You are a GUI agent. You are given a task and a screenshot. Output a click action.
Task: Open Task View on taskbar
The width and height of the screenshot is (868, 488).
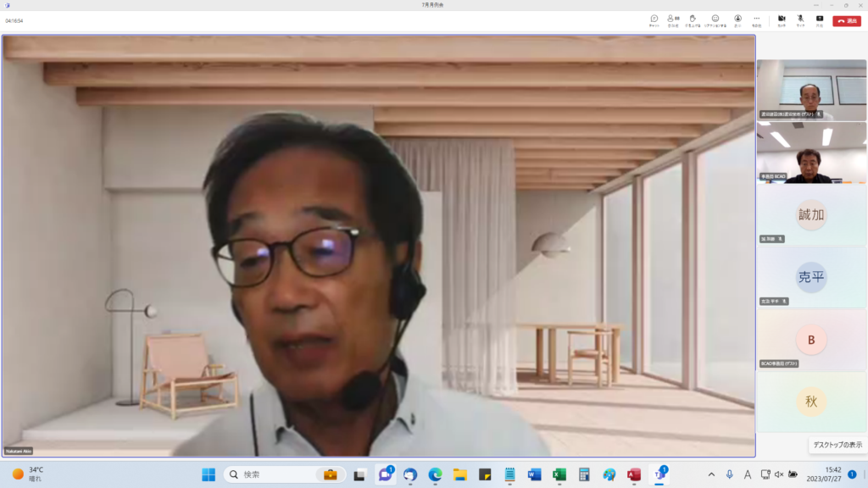359,474
